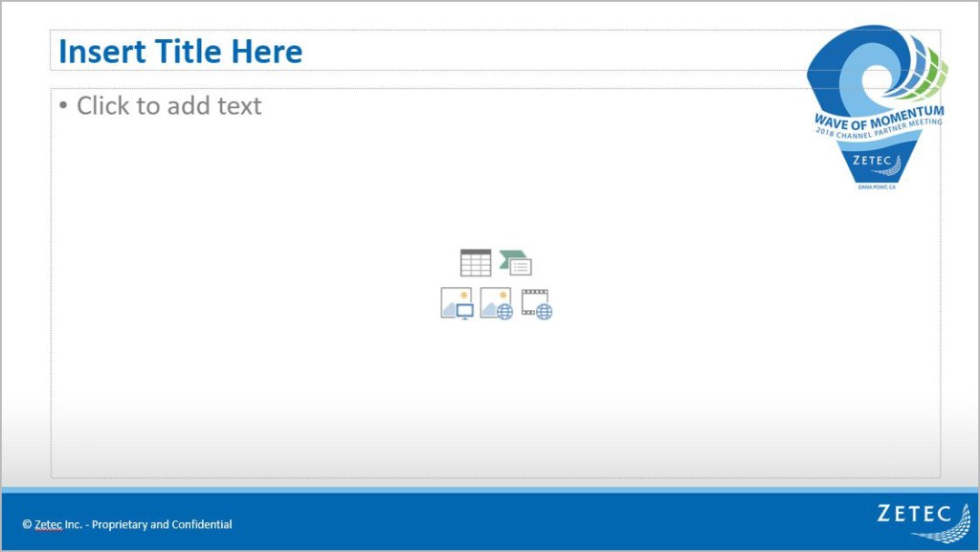The image size is (980, 552).
Task: Click the "Insert Title Here" title text
Action: pos(180,52)
